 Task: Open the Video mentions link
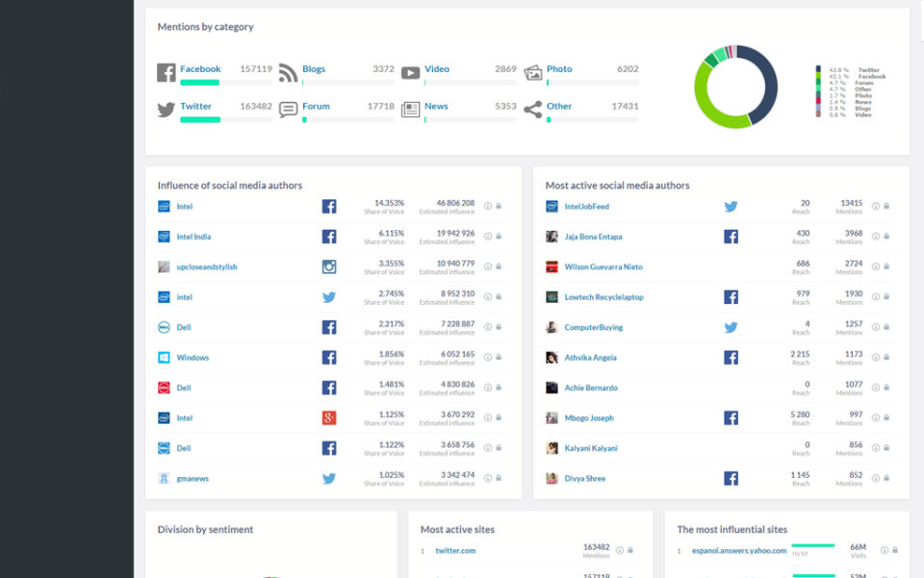437,69
